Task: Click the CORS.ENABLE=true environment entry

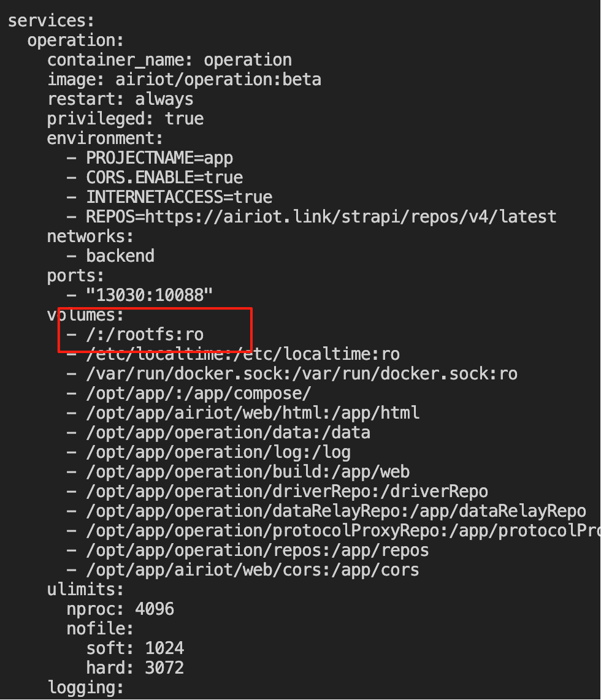Action: 164,178
